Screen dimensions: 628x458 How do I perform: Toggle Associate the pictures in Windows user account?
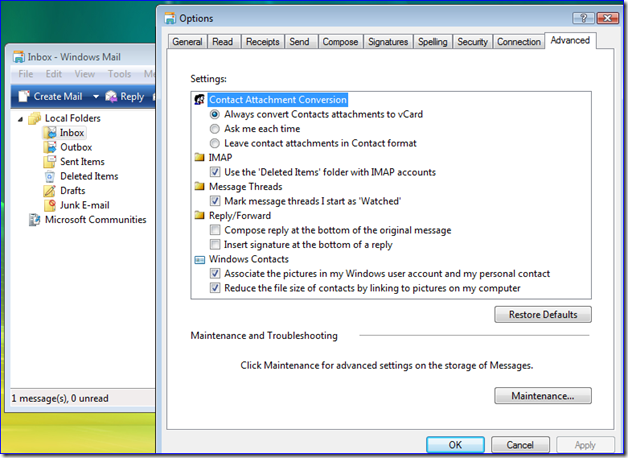pos(215,273)
